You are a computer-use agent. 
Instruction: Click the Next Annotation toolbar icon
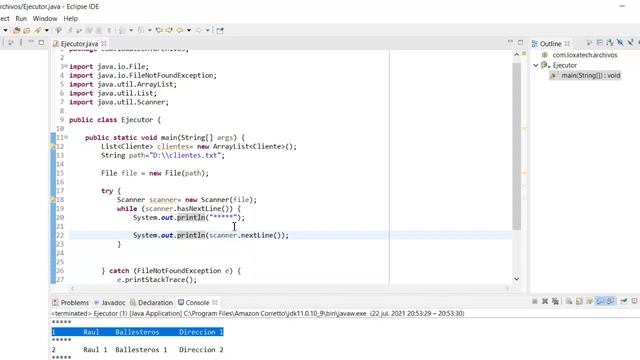pos(122,30)
